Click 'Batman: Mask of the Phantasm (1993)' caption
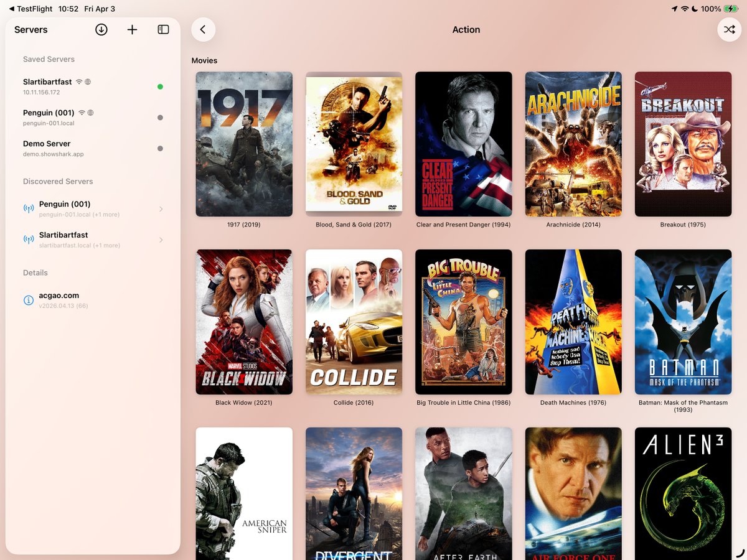 pyautogui.click(x=683, y=406)
